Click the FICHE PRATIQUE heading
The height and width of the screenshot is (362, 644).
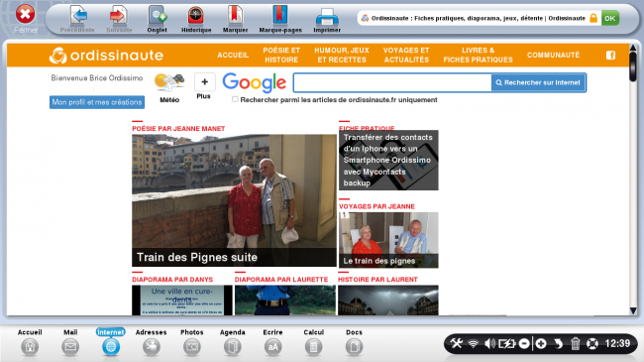[x=367, y=128]
